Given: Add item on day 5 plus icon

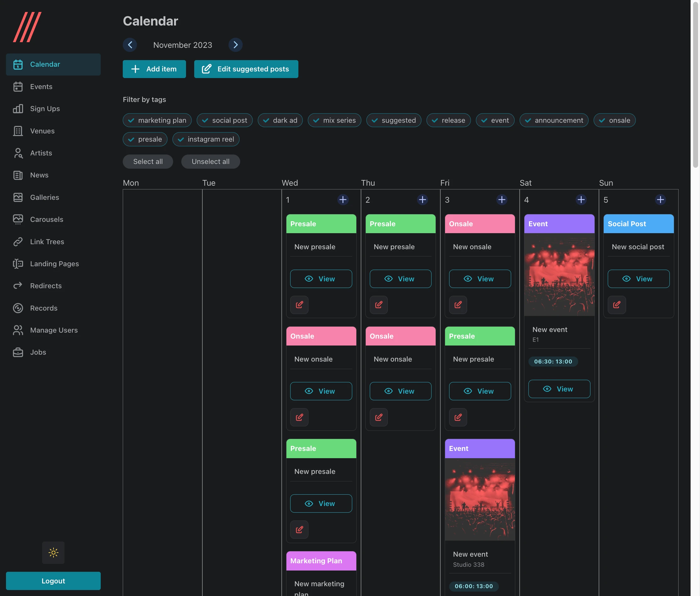Looking at the screenshot, I should pos(660,200).
